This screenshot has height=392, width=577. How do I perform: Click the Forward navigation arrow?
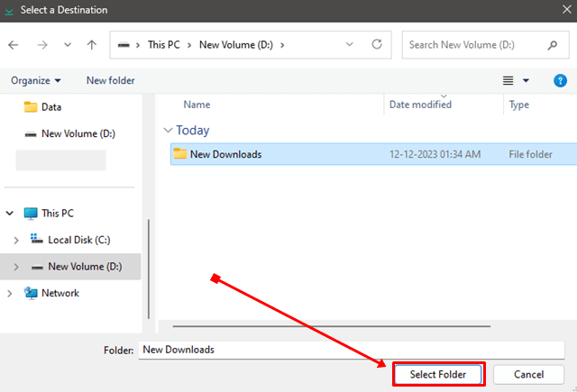click(x=41, y=44)
